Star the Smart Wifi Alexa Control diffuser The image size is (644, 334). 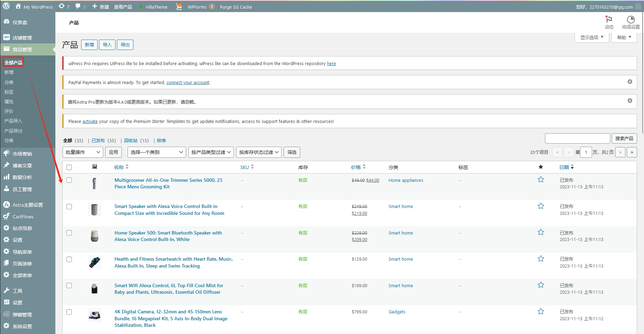point(541,285)
